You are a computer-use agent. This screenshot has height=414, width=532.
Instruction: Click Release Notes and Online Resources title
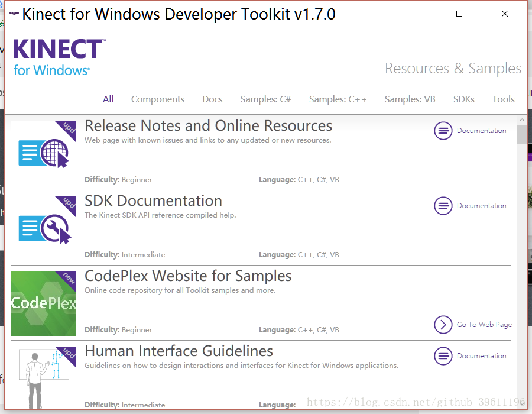208,125
